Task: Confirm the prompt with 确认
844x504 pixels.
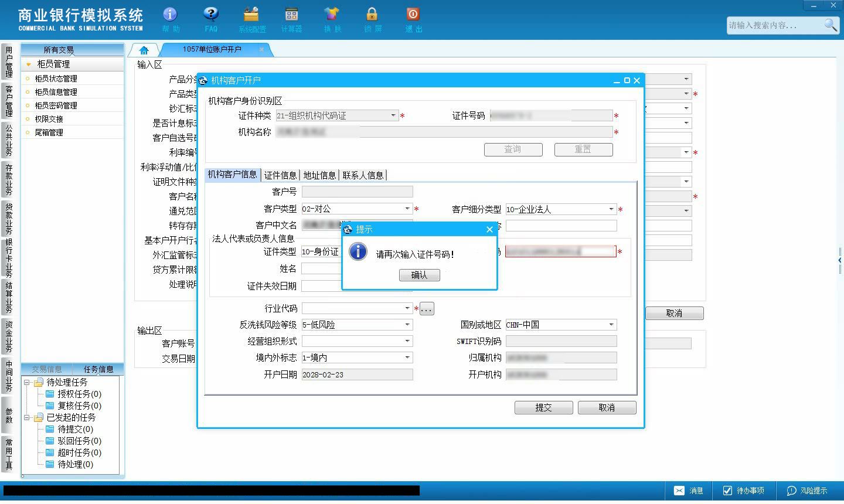Action: coord(420,275)
